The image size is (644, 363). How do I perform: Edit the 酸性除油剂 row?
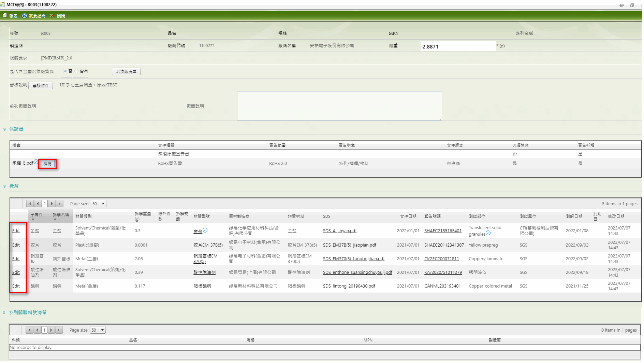[16, 273]
